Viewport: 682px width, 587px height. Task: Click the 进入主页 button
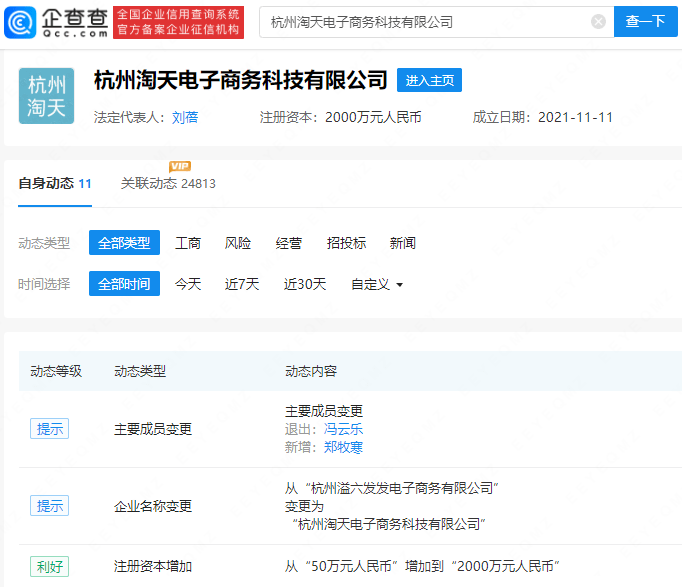tap(429, 80)
